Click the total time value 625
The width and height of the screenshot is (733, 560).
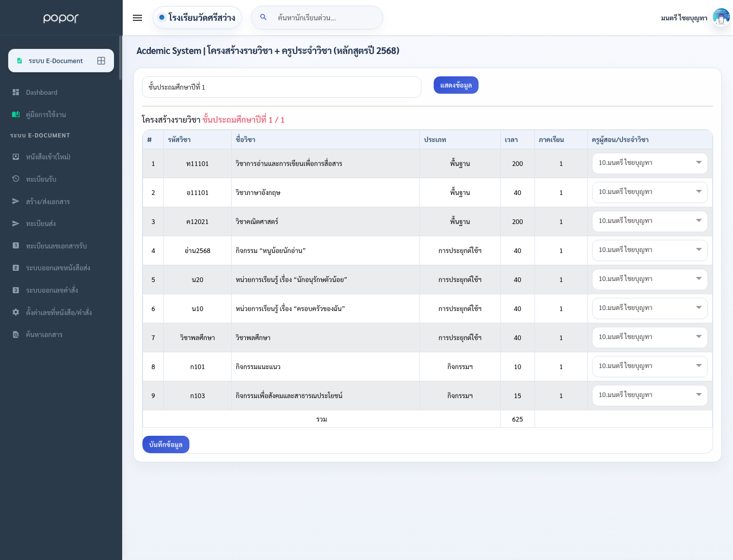coord(518,419)
